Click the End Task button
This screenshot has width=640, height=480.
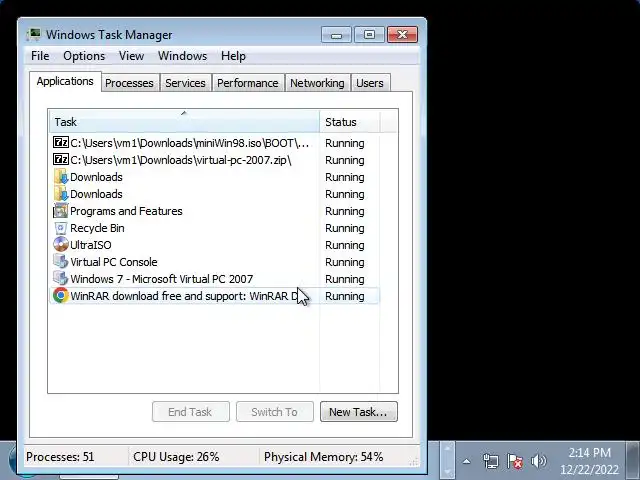pyautogui.click(x=191, y=412)
